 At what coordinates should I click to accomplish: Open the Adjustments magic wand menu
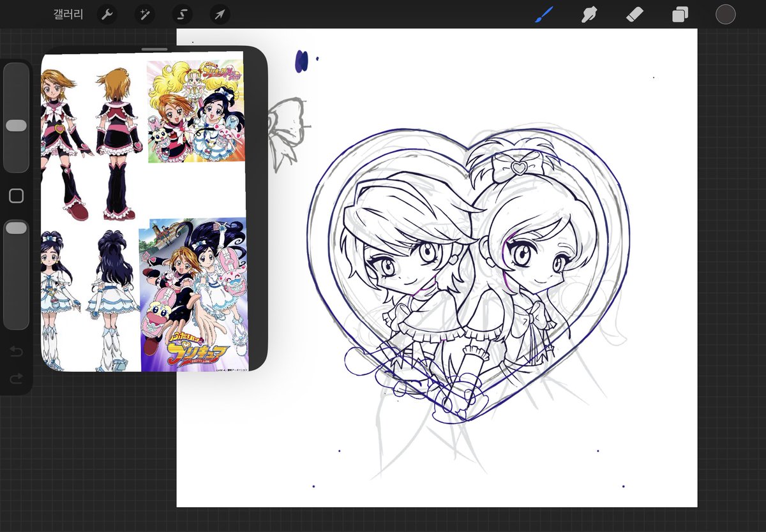144,14
